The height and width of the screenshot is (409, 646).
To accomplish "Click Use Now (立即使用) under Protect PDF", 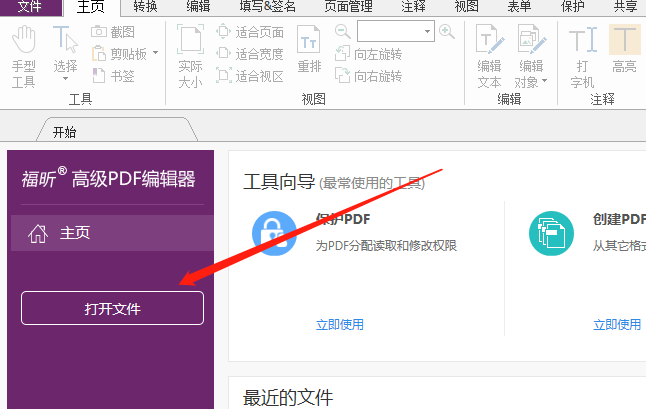I will 340,325.
